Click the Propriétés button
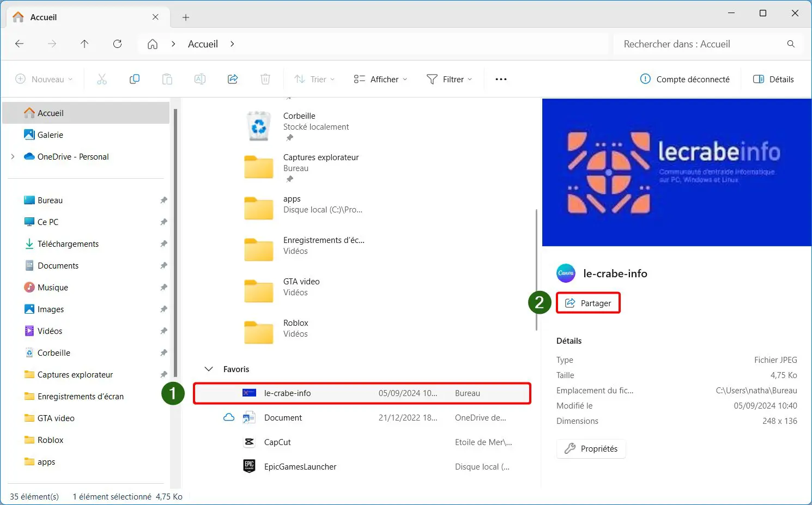This screenshot has width=812, height=505. tap(591, 449)
